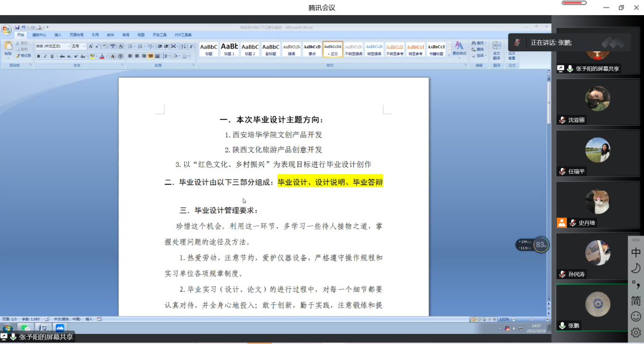
Task: Toggle justify paragraph alignment
Action: click(151, 56)
